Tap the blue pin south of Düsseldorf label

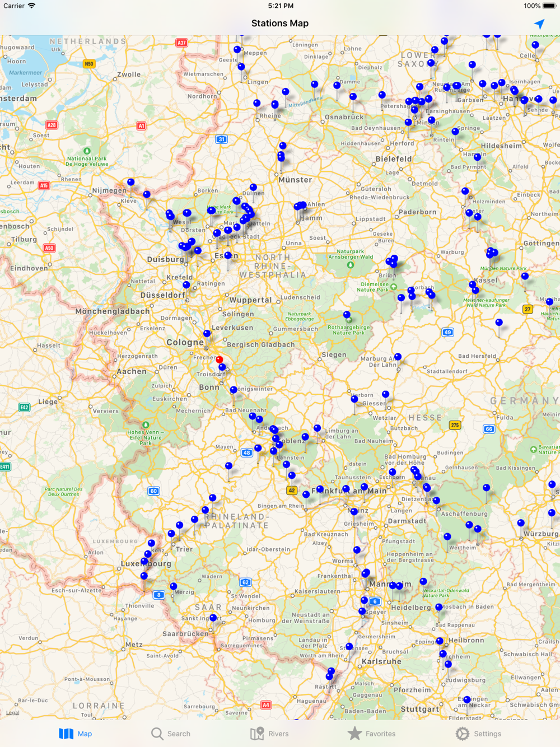(x=186, y=285)
